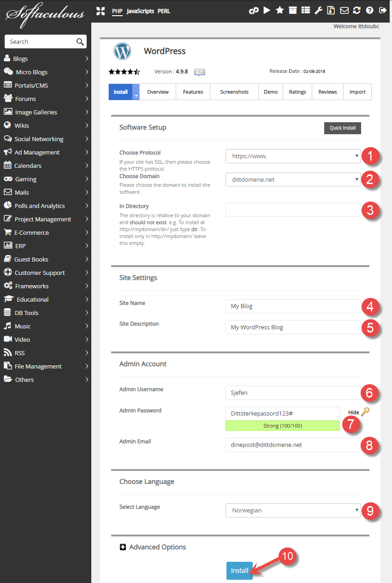Click the blue Install button at the bottom
392x583 pixels.
click(239, 571)
